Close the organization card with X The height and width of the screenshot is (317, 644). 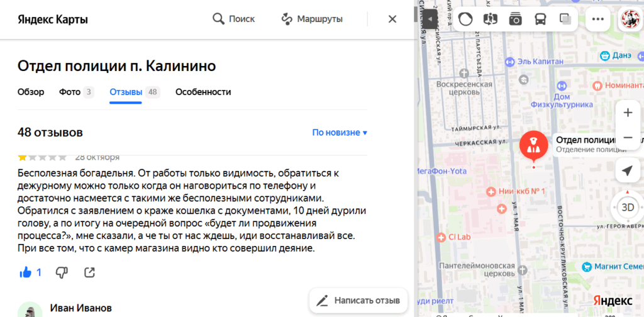[392, 19]
